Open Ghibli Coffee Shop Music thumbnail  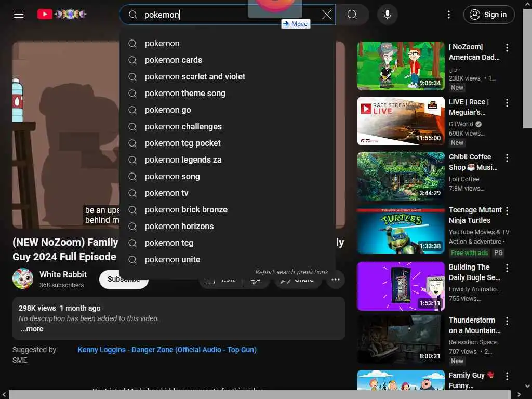point(401,176)
